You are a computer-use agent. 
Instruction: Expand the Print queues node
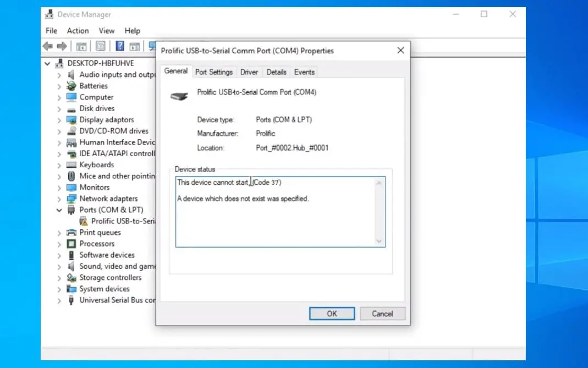(x=59, y=233)
